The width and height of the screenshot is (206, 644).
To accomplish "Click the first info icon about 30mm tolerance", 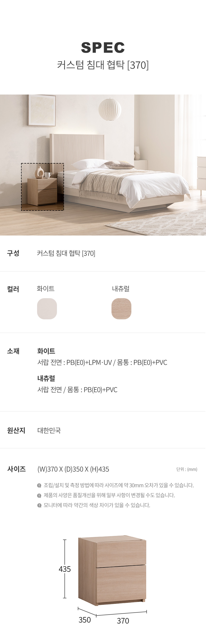I will click(x=39, y=485).
